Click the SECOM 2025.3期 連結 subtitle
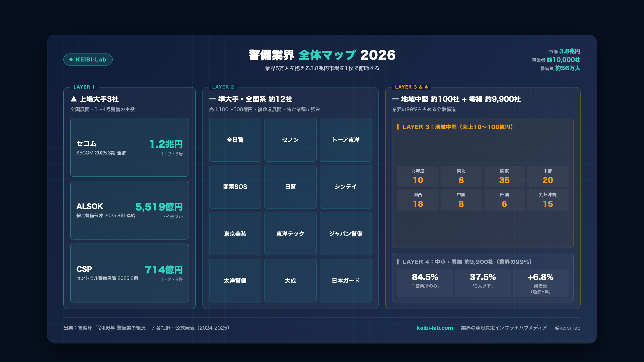Screen dimensions: 644x362 click(x=101, y=153)
